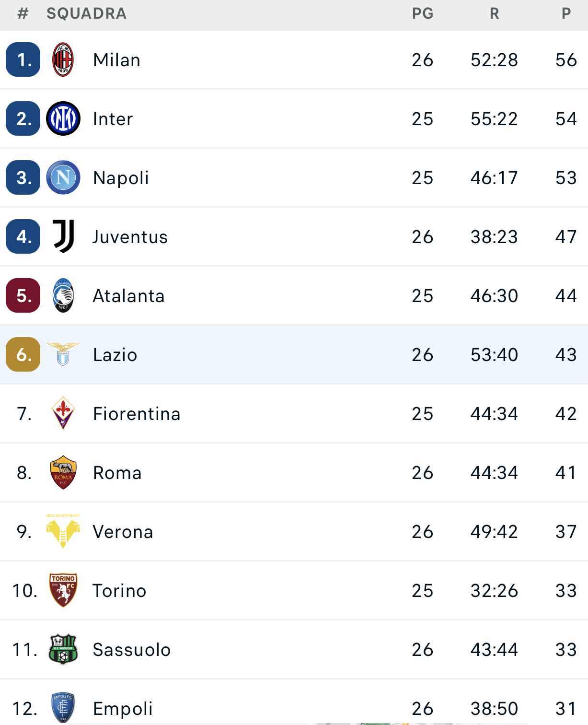Click the AC Milan club crest
Image resolution: width=588 pixels, height=725 pixels.
point(63,60)
